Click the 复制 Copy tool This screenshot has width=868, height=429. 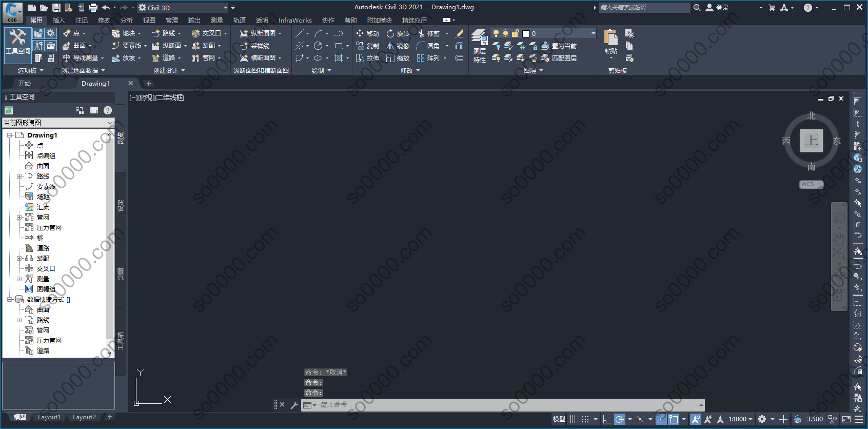367,46
